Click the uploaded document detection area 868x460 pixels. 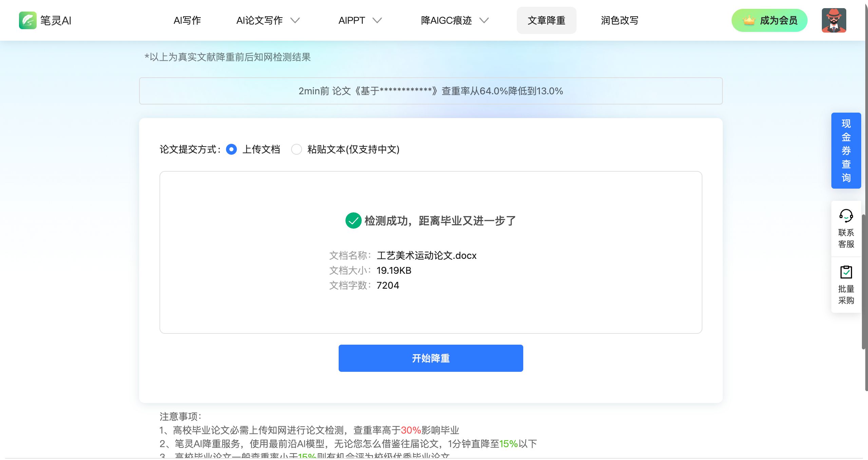431,252
